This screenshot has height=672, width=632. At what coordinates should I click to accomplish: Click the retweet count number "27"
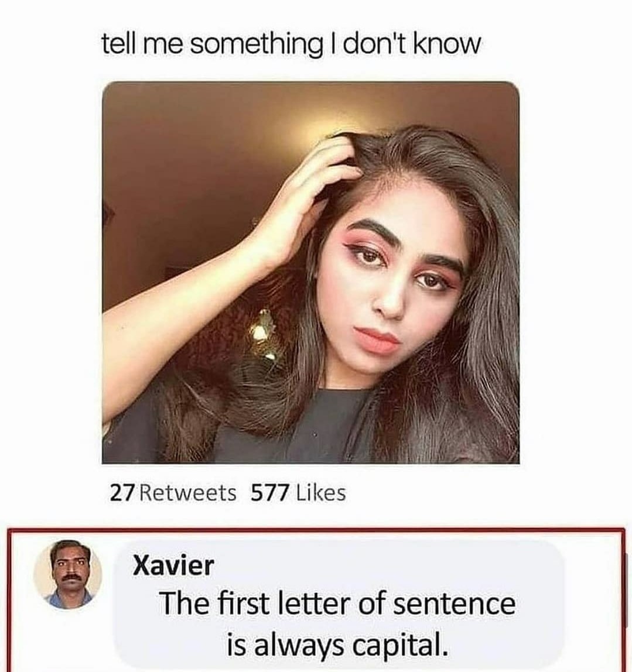click(122, 493)
